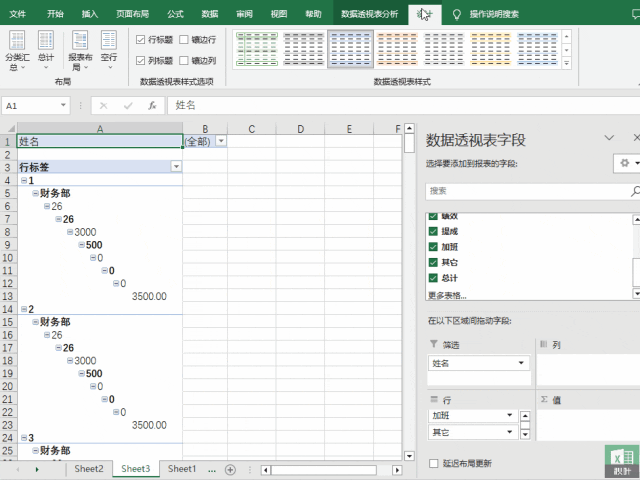Expand the pivot table styles gallery
The height and width of the screenshot is (480, 640).
tap(567, 63)
